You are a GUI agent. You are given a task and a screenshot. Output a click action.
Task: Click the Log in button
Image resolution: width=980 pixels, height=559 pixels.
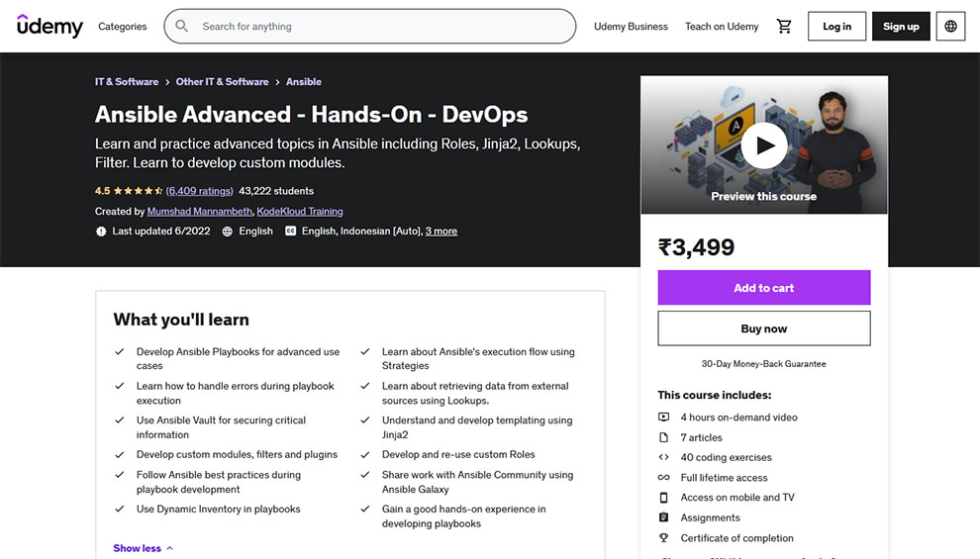pyautogui.click(x=836, y=27)
